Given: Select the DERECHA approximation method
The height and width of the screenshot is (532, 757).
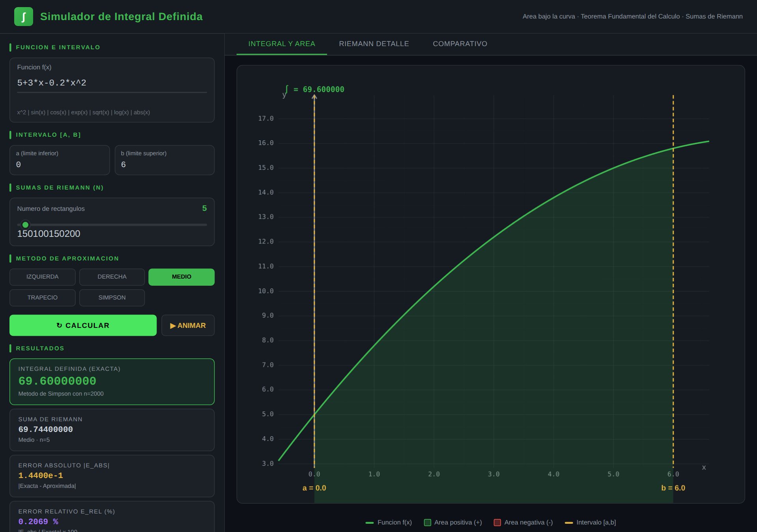Looking at the screenshot, I should 112,277.
